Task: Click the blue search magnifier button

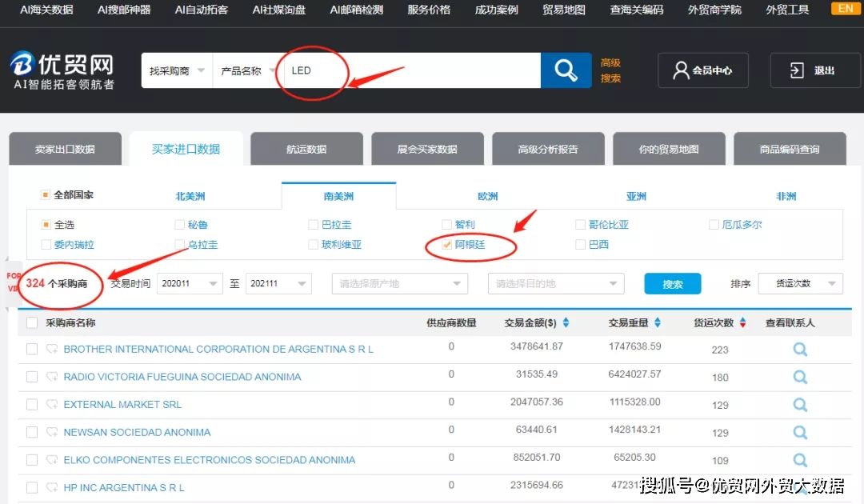Action: [x=566, y=70]
